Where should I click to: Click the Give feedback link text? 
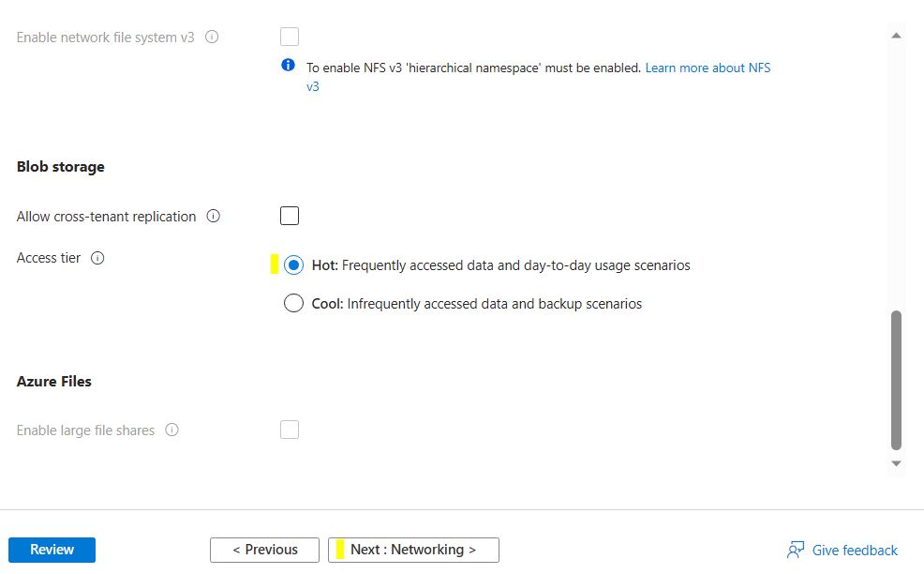coord(855,551)
